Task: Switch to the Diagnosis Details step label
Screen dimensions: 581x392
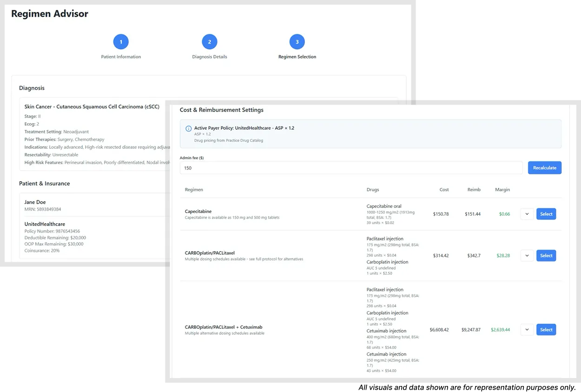Action: click(210, 57)
